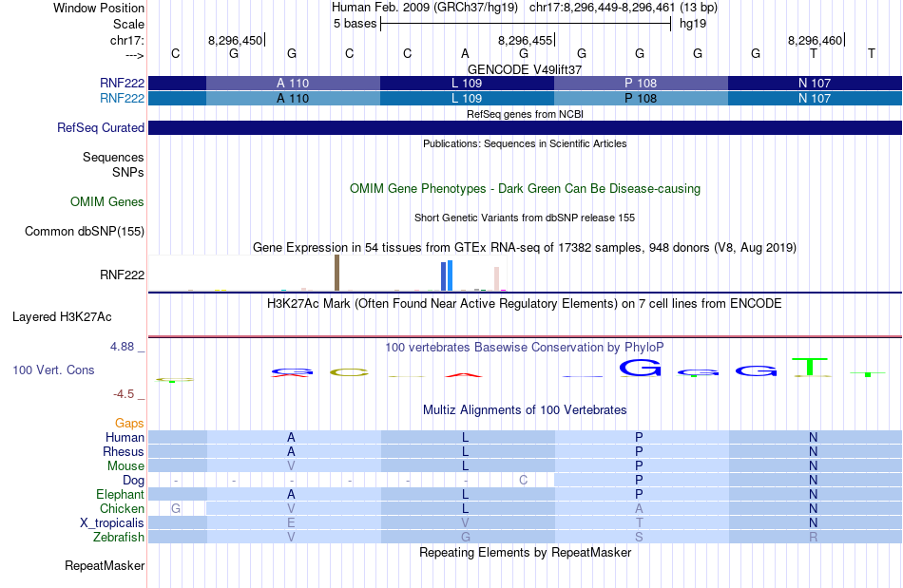Select the second light-blue RNF222 label
The width and height of the screenshot is (903, 588).
pyautogui.click(x=122, y=99)
